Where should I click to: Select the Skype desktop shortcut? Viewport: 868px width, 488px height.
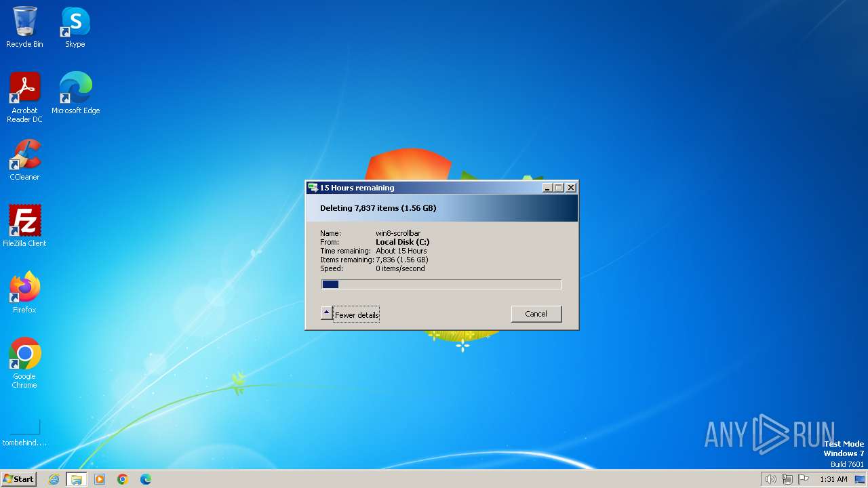[75, 27]
